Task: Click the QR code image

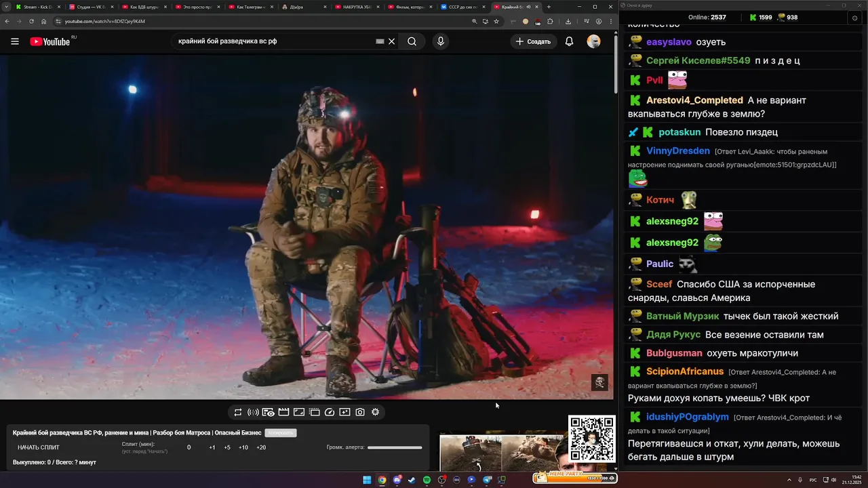Action: (x=592, y=439)
